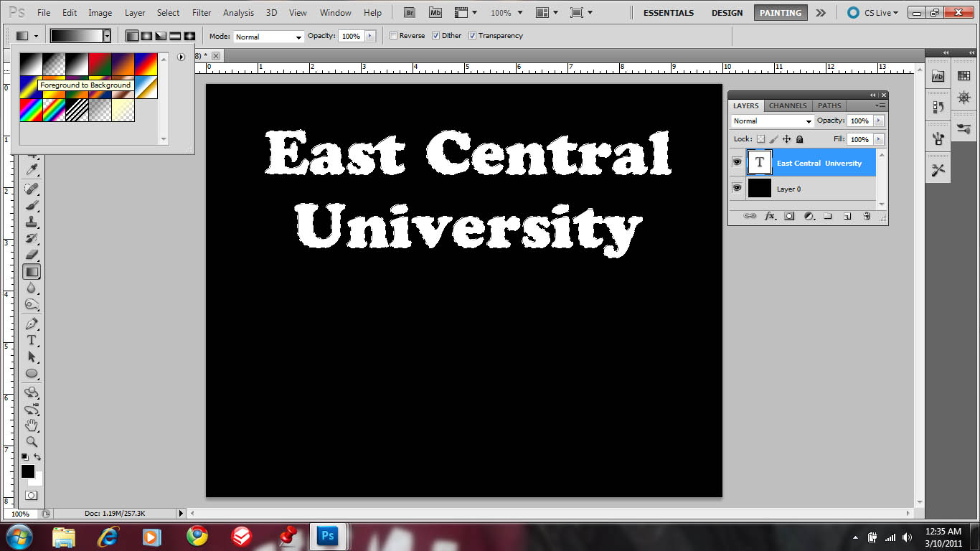Select the 3D Camera Orbit tool
Viewport: 980px width, 551px height.
[x=32, y=410]
